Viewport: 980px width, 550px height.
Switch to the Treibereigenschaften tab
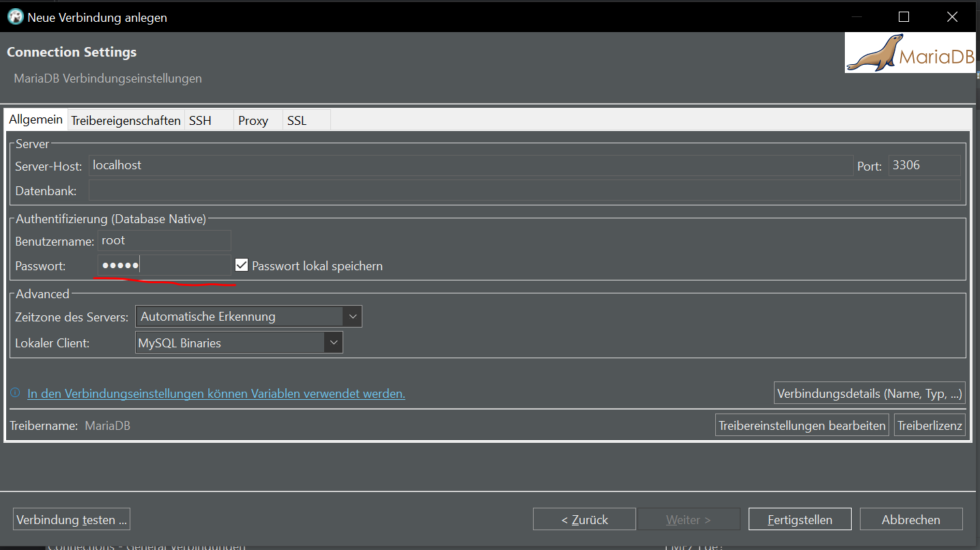point(126,121)
